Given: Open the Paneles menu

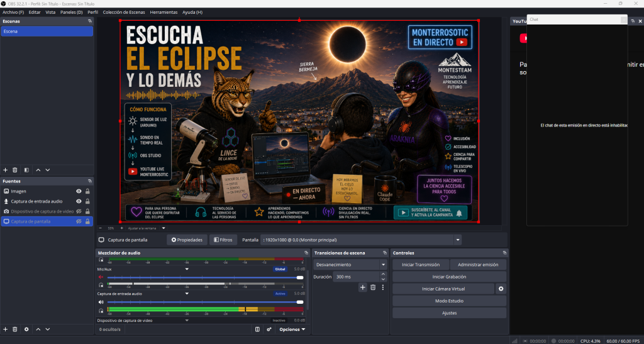Looking at the screenshot, I should [x=72, y=13].
